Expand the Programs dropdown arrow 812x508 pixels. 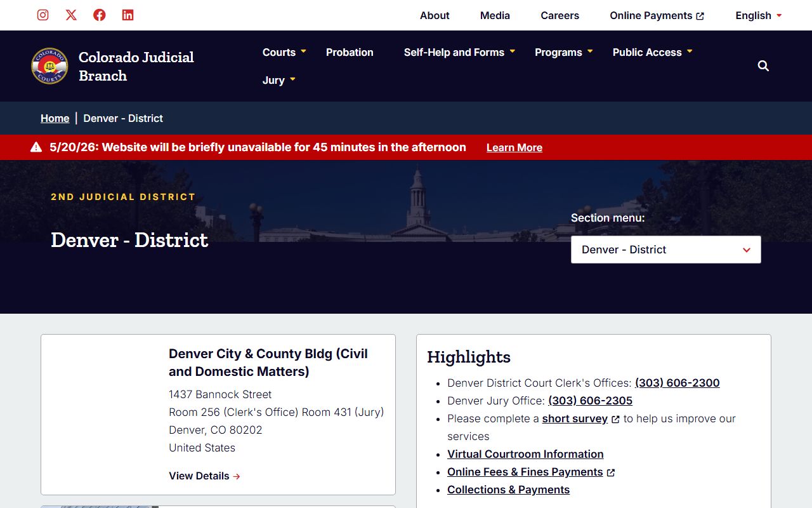click(590, 51)
